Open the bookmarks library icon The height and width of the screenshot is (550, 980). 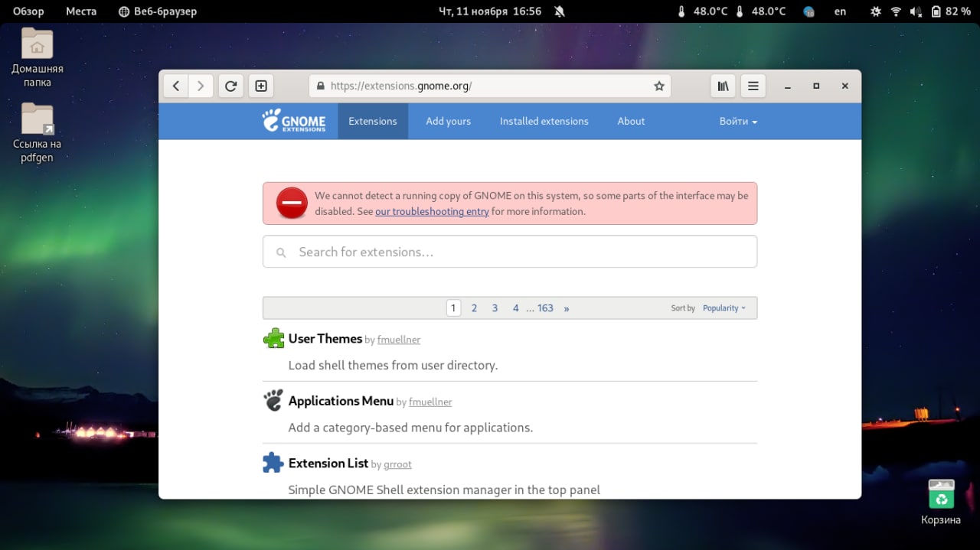723,86
